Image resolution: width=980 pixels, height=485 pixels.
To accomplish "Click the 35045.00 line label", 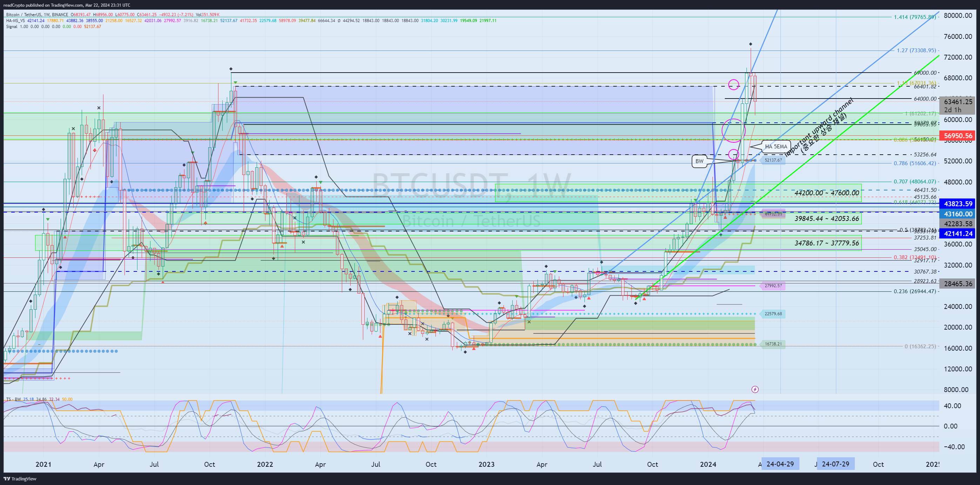I will [925, 249].
